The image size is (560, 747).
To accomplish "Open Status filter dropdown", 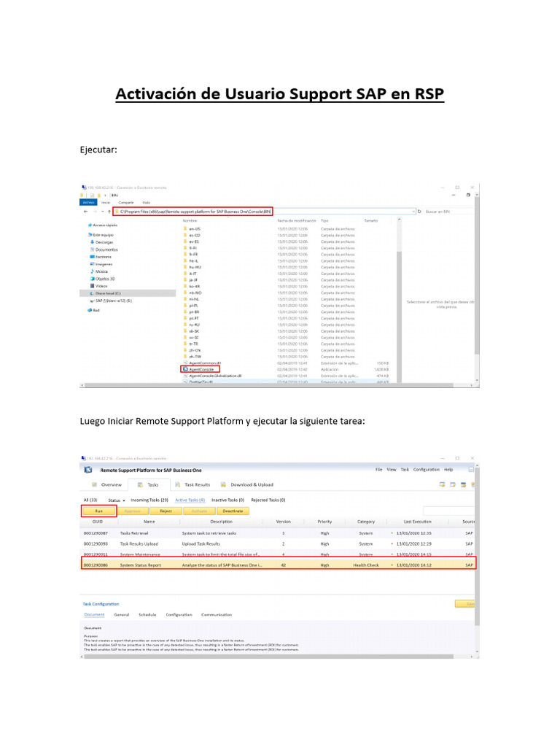I will click(116, 500).
